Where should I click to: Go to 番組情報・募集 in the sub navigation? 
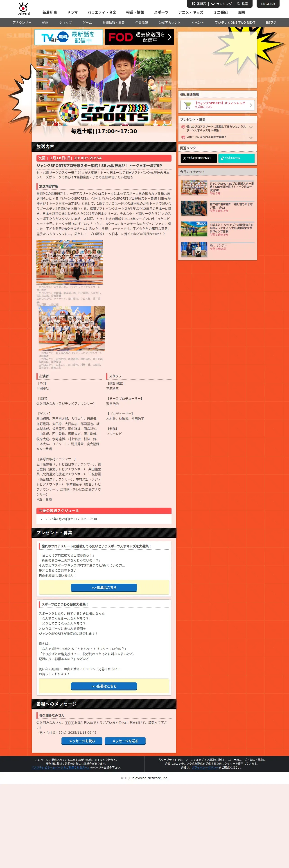pos(114,23)
